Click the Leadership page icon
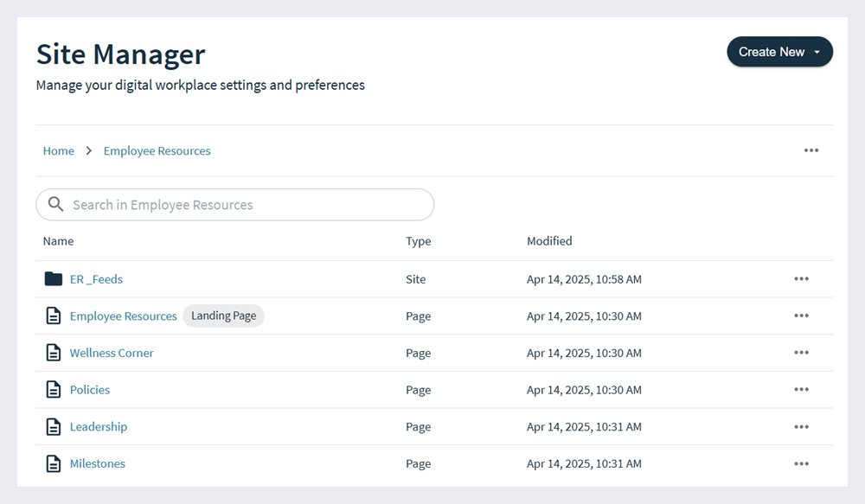Image resolution: width=865 pixels, height=504 pixels. 54,427
